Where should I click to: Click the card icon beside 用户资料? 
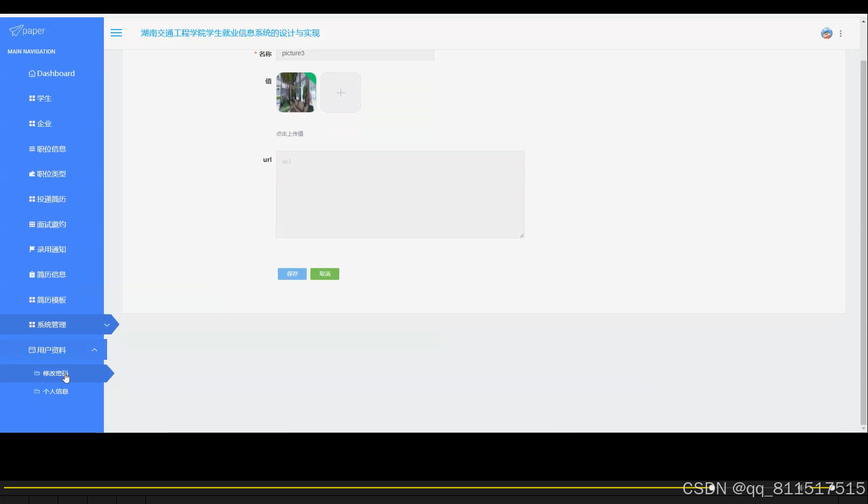(x=32, y=350)
